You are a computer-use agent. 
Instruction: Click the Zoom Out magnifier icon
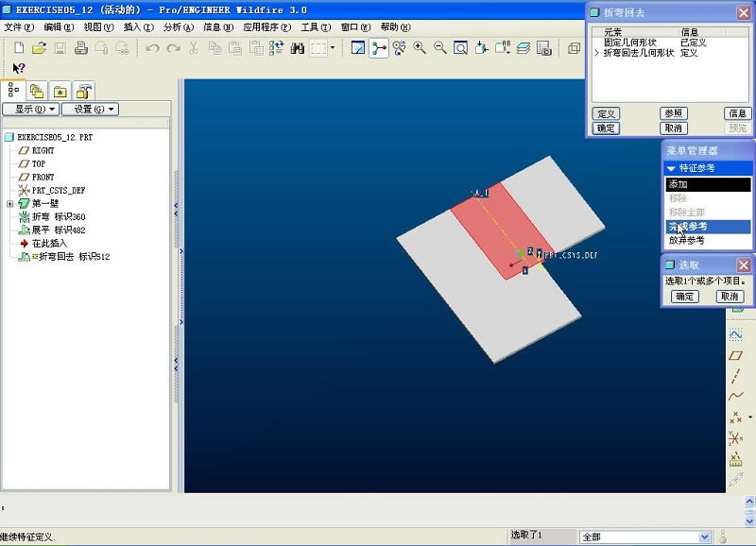click(439, 48)
